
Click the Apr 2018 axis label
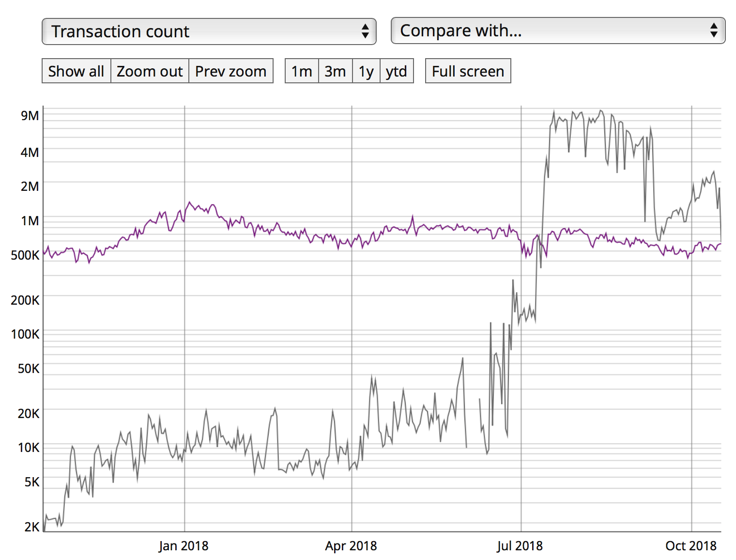[x=351, y=546]
